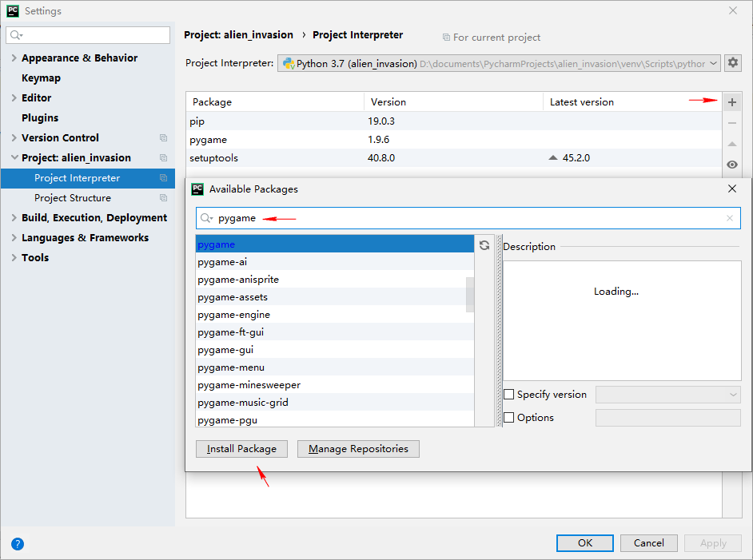Viewport: 753px width, 560px height.
Task: Select pygame-ft-gui in the list
Action: (335, 332)
